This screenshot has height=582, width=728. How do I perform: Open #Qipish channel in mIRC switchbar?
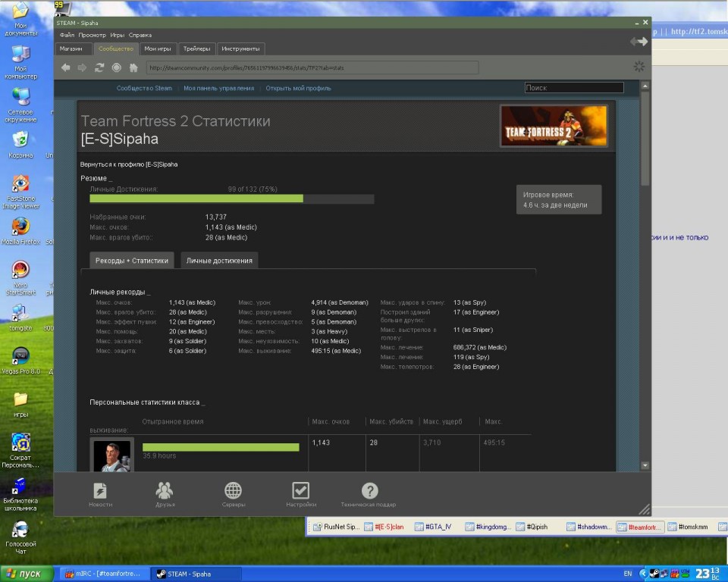tap(532, 527)
